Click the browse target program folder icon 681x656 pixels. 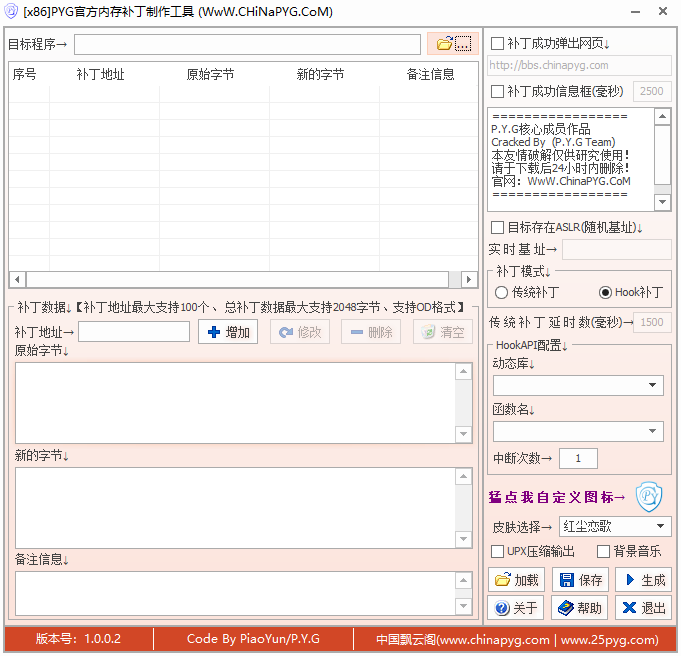click(x=444, y=44)
